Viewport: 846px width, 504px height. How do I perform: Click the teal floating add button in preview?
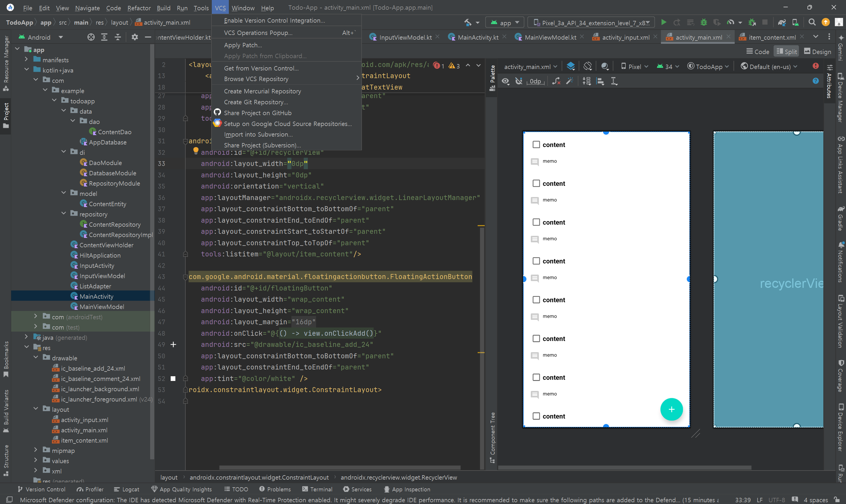tap(671, 409)
